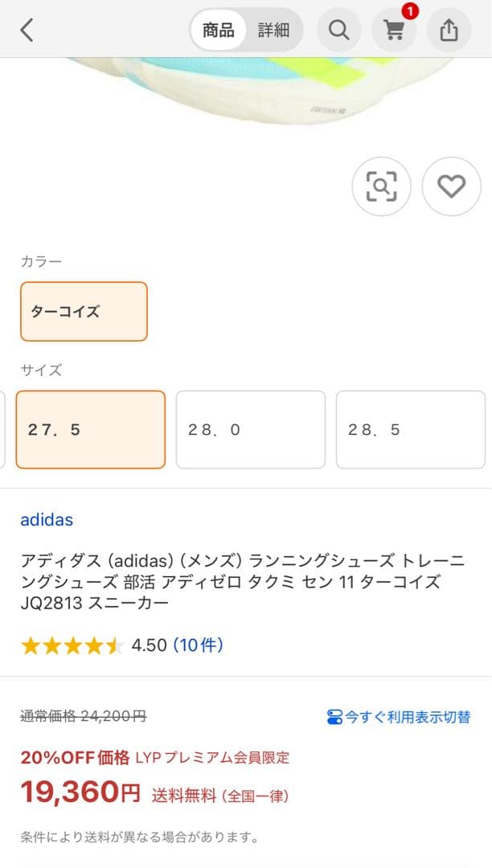
Task: Tap the share icon at top right
Action: point(448,30)
